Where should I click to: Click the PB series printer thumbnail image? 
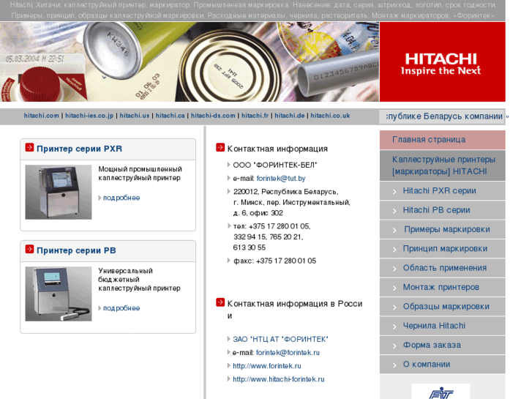pos(59,294)
